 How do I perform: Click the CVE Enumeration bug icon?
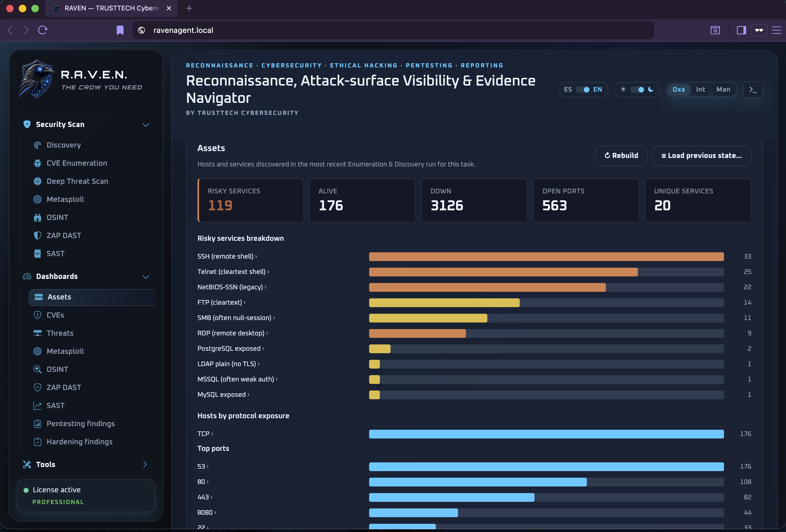(38, 163)
